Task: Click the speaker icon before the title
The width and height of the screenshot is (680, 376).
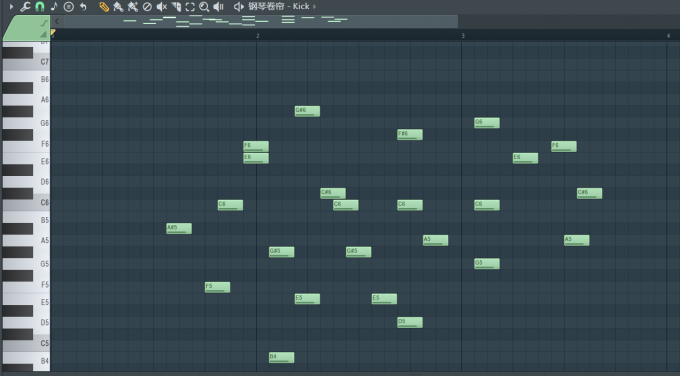Action: (239, 7)
